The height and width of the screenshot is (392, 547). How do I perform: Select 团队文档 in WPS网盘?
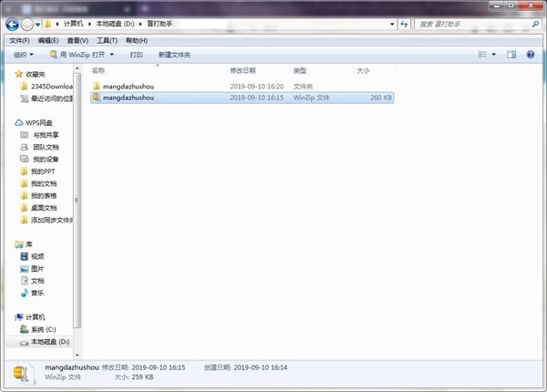tap(45, 147)
